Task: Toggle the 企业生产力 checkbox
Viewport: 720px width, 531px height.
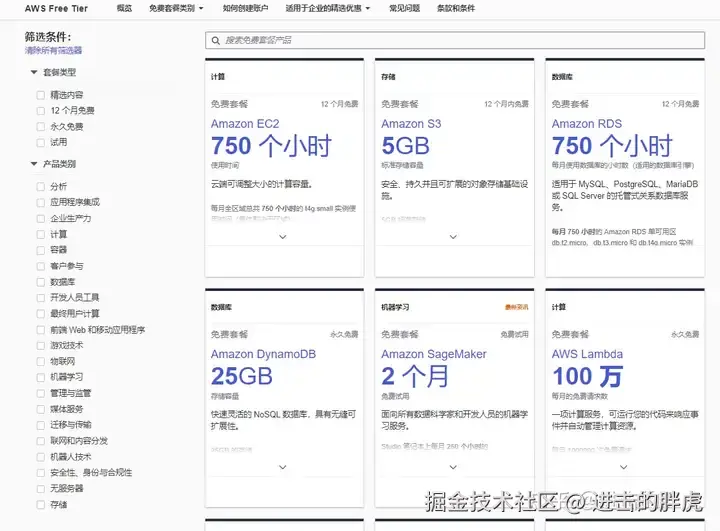Action: coord(41,219)
